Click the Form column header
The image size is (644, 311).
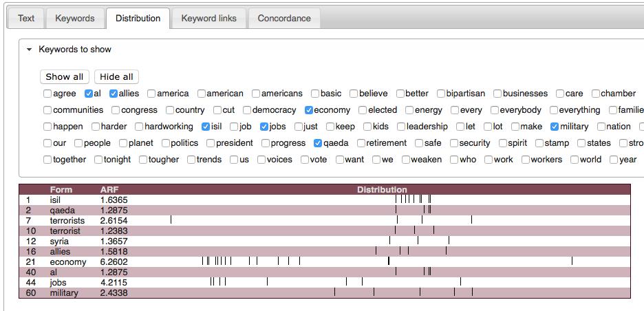pyautogui.click(x=61, y=190)
